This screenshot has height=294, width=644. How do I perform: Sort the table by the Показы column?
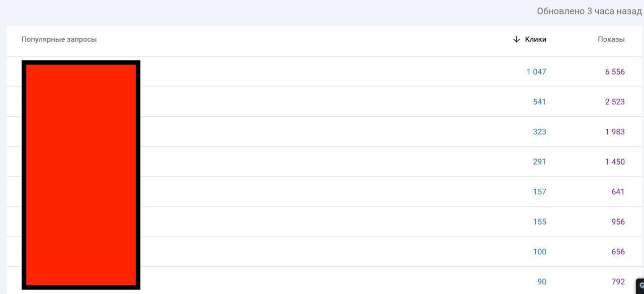[x=611, y=39]
